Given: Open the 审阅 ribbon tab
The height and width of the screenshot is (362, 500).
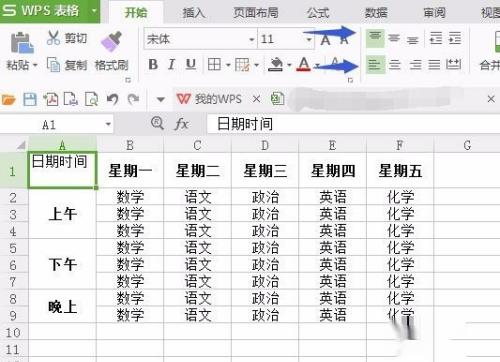Looking at the screenshot, I should (435, 13).
